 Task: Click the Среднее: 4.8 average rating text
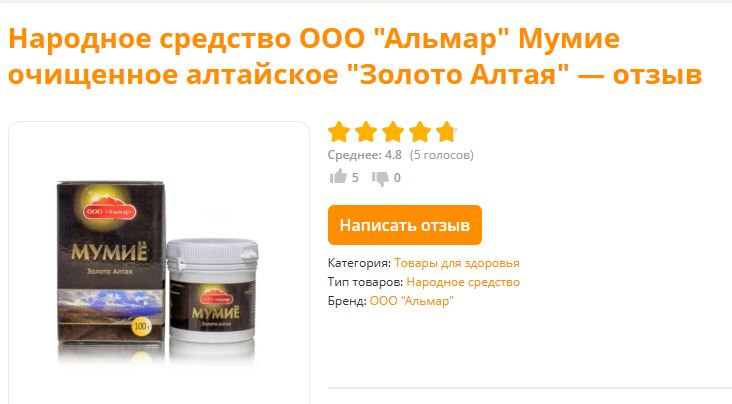coord(365,155)
